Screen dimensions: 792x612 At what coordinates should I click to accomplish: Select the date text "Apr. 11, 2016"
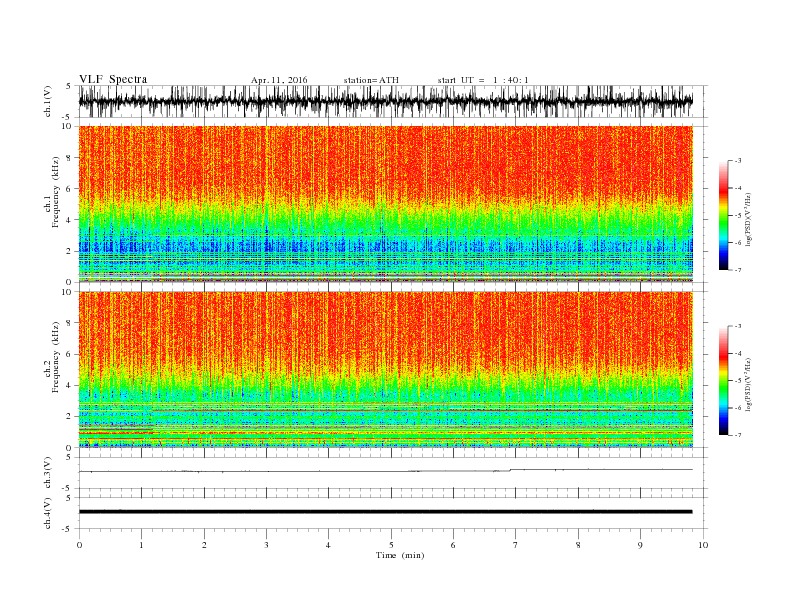(x=279, y=80)
